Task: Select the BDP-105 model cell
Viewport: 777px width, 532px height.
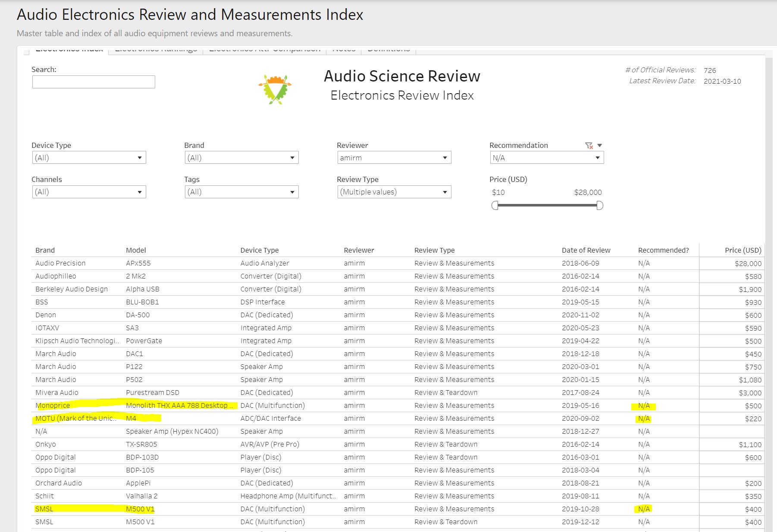Action: tap(140, 470)
